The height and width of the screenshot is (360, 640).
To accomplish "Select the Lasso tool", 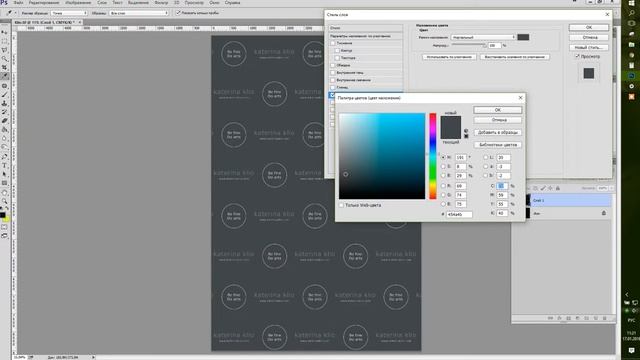I will coord(4,50).
